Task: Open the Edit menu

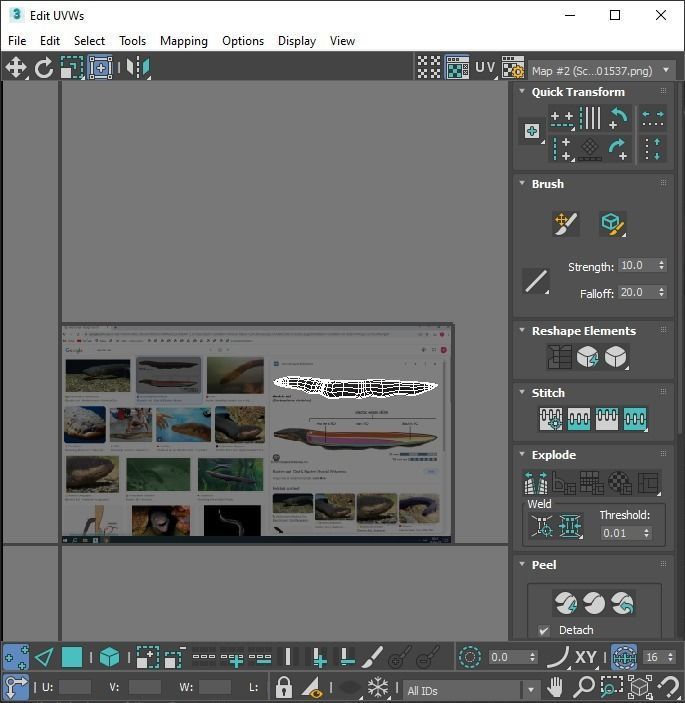Action: click(50, 41)
